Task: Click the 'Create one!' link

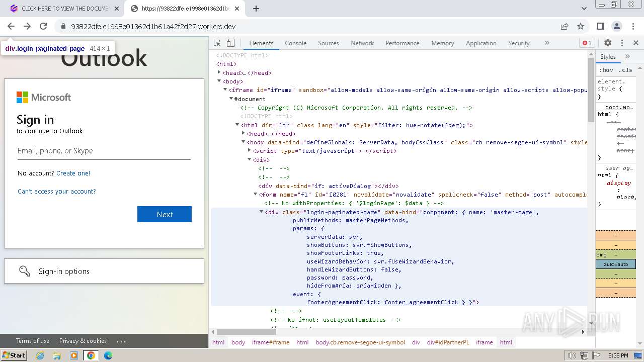Action: 73,173
